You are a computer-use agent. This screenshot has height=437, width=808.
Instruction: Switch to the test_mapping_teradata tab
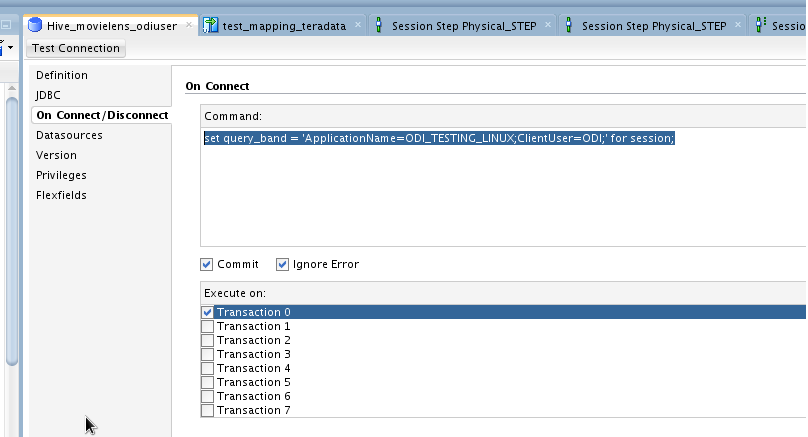coord(285,26)
